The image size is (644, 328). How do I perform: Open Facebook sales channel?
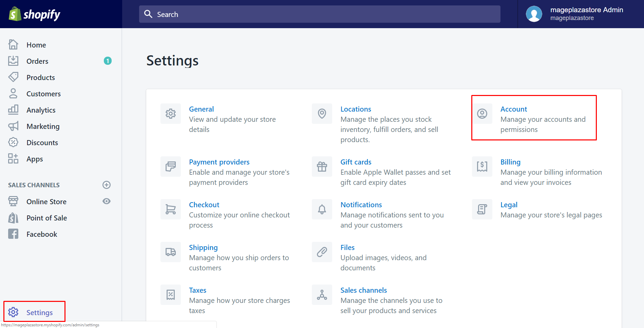click(42, 234)
